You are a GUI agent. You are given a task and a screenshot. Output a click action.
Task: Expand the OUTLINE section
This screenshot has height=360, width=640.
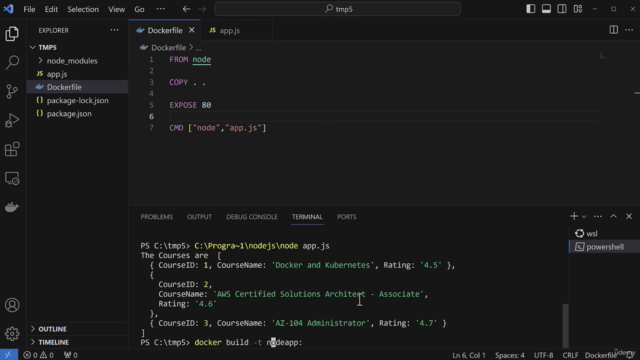pos(78,329)
